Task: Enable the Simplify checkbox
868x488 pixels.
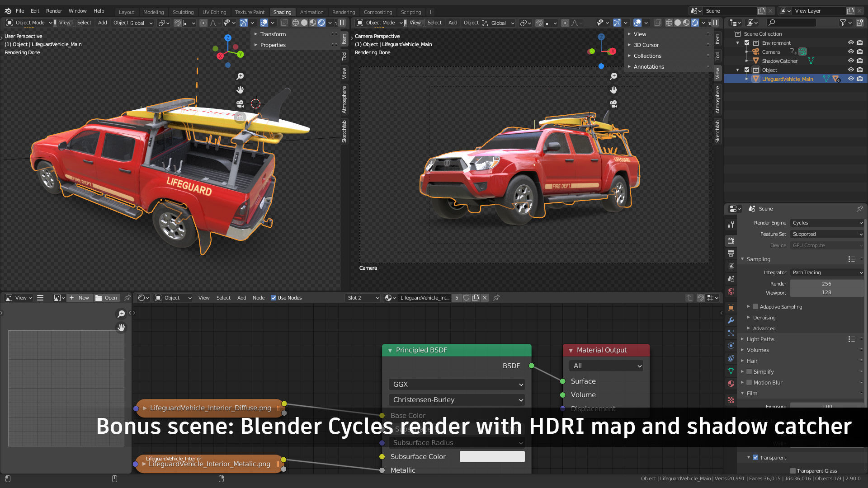Action: [749, 372]
